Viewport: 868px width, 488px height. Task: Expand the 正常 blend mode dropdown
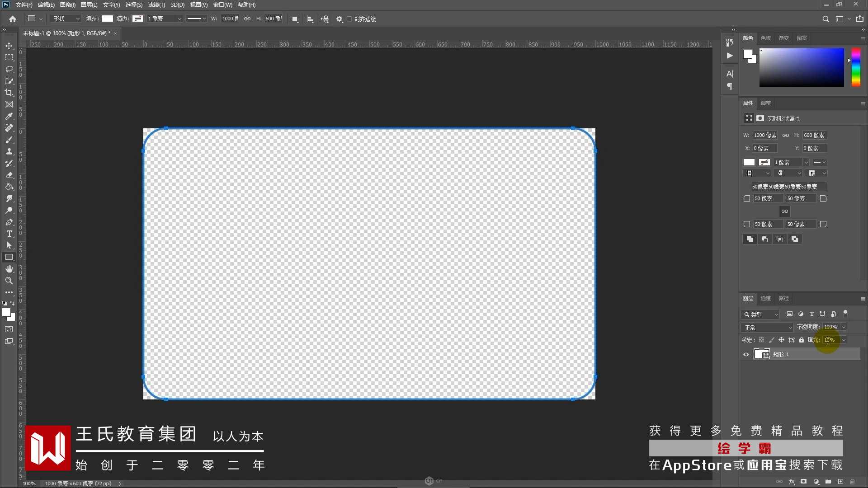point(767,327)
